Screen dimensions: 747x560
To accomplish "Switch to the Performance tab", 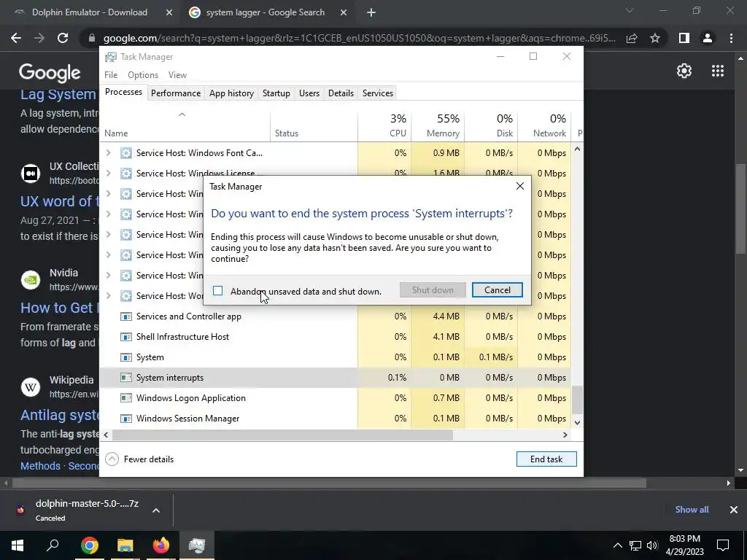I will tap(176, 93).
